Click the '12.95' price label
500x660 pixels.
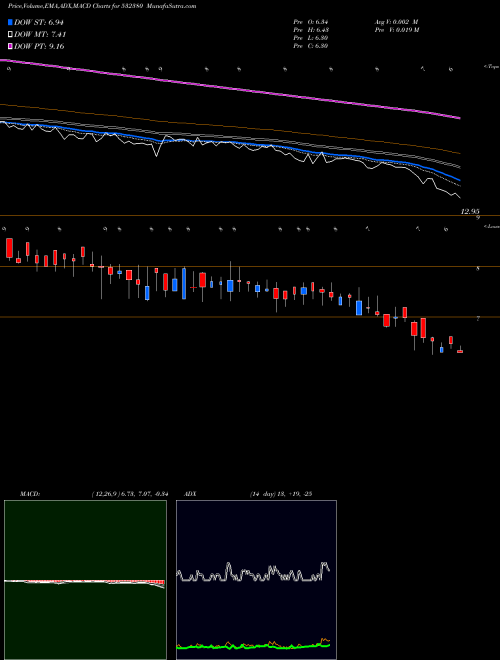pos(470,211)
